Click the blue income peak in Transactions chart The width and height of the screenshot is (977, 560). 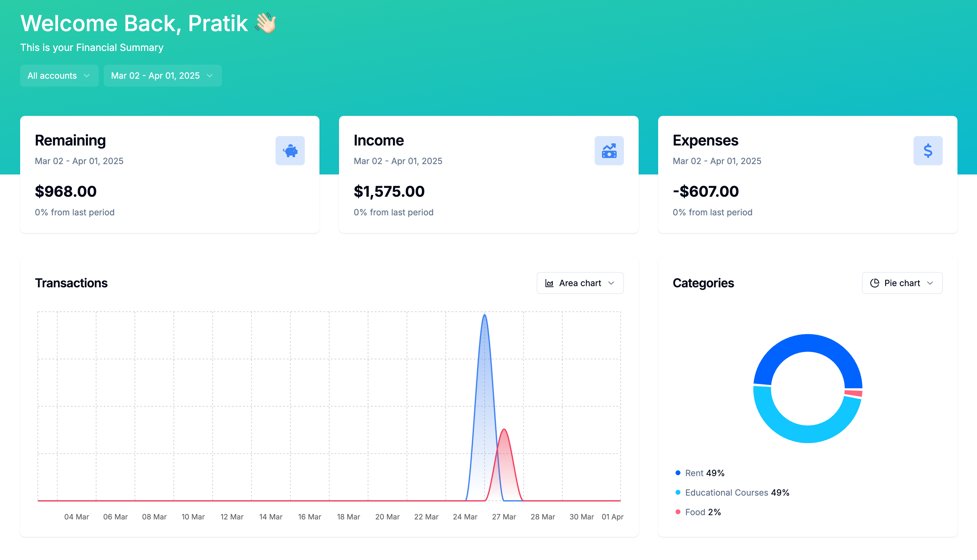[485, 319]
